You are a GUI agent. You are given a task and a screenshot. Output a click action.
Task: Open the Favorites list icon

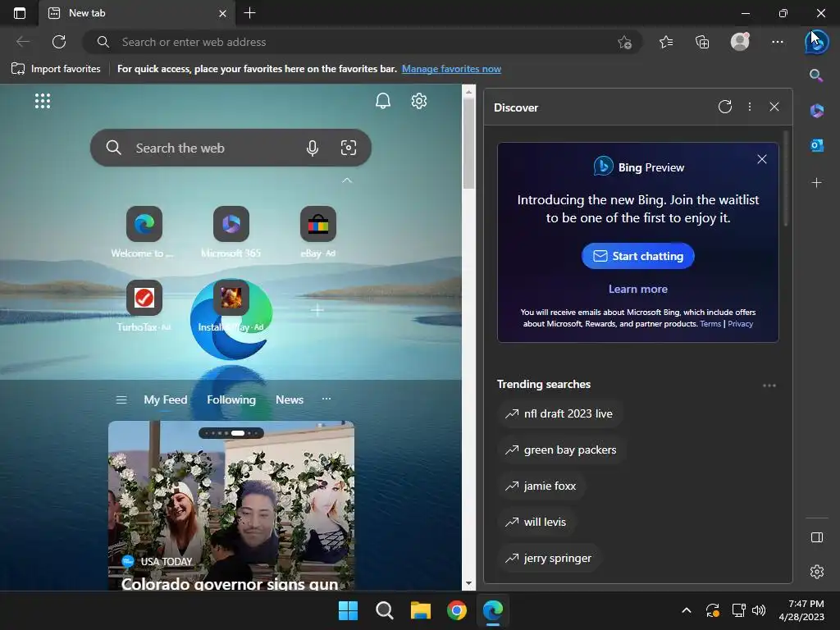666,42
